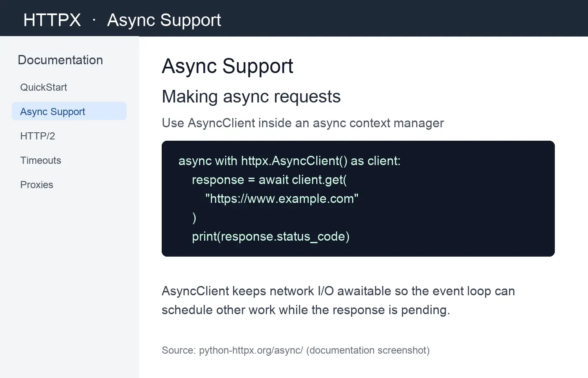
Task: Click the header's Async Support breadcrumb
Action: [x=164, y=20]
